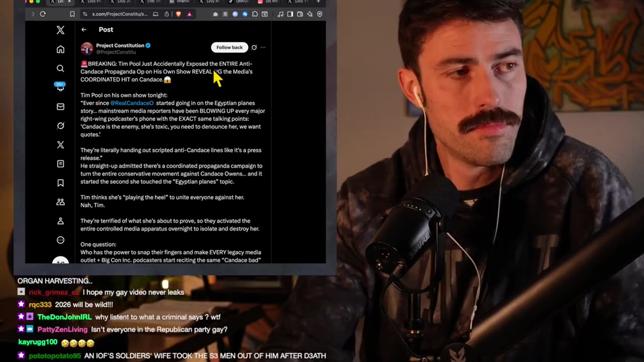Click chat username TheDonJohnIRL

click(x=64, y=317)
